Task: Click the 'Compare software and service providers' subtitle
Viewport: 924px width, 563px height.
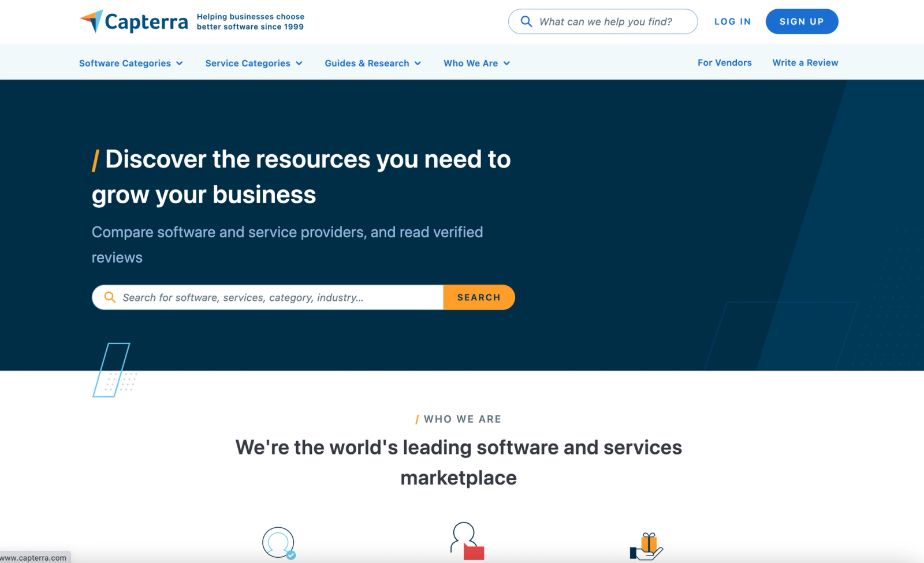Action: point(288,244)
